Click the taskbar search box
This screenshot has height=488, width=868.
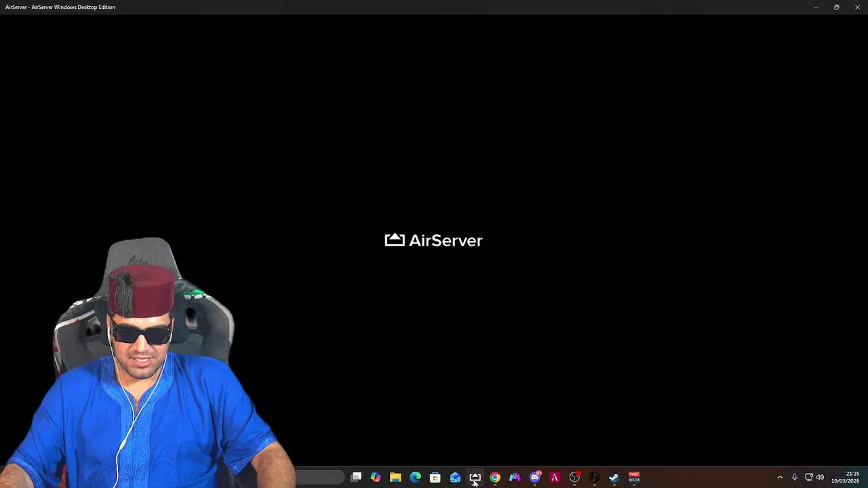click(x=320, y=477)
